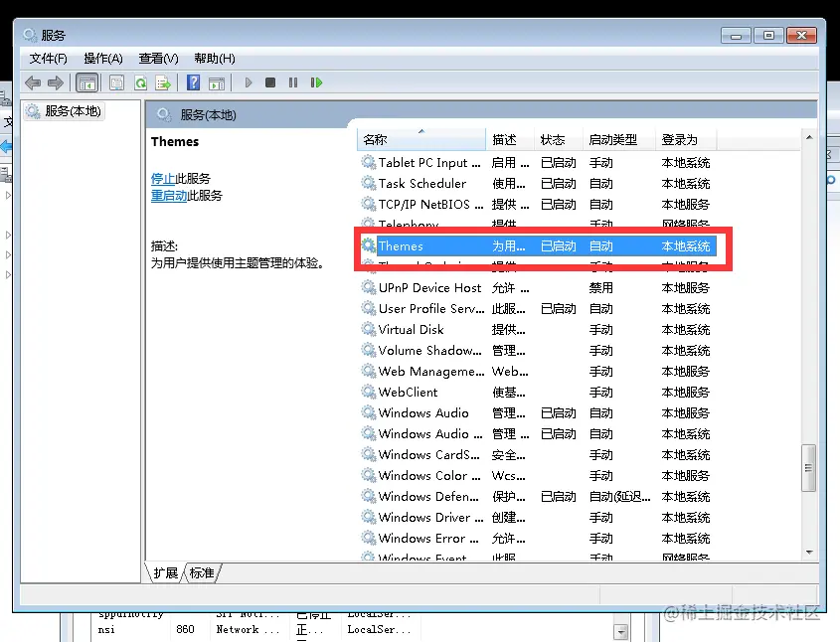Go forward with the toolbar forward arrow
Image resolution: width=840 pixels, height=642 pixels.
coord(56,83)
